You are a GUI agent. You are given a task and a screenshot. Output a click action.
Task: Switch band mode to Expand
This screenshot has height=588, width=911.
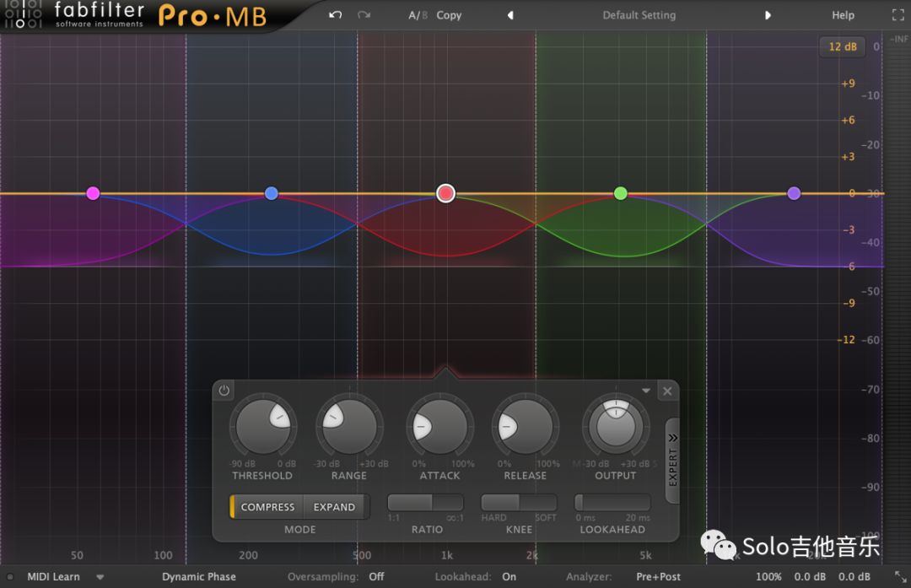point(334,507)
